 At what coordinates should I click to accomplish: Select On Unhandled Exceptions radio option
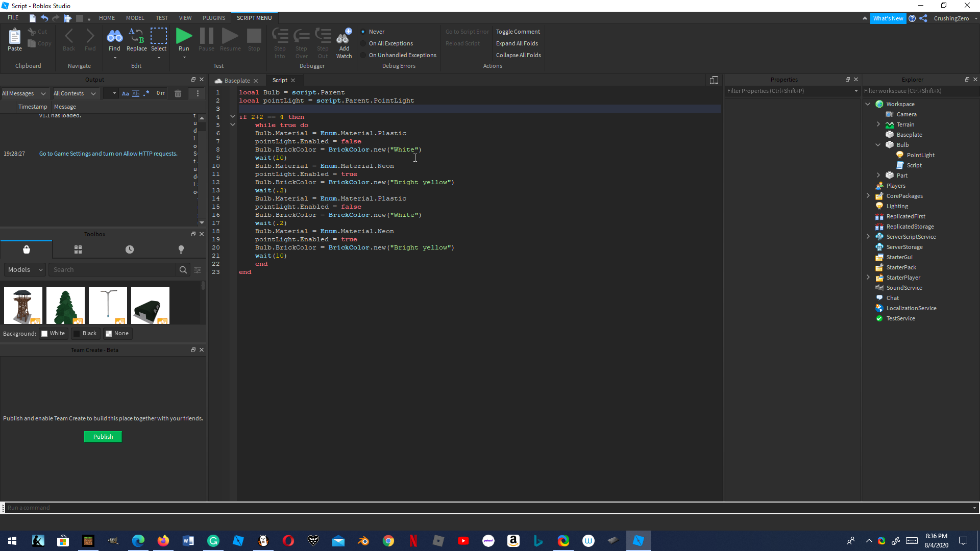coord(363,55)
